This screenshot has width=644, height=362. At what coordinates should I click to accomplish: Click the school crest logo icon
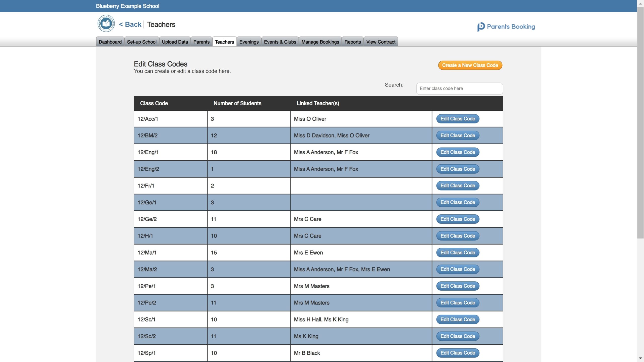(x=106, y=23)
